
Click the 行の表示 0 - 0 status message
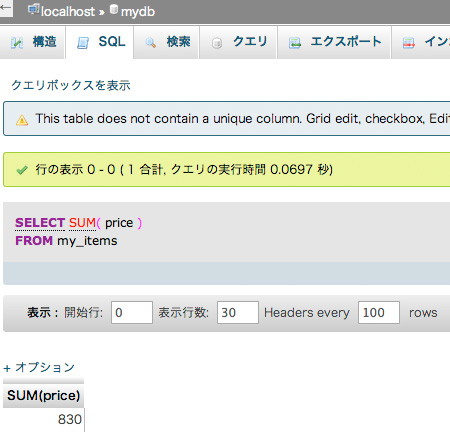pyautogui.click(x=184, y=169)
